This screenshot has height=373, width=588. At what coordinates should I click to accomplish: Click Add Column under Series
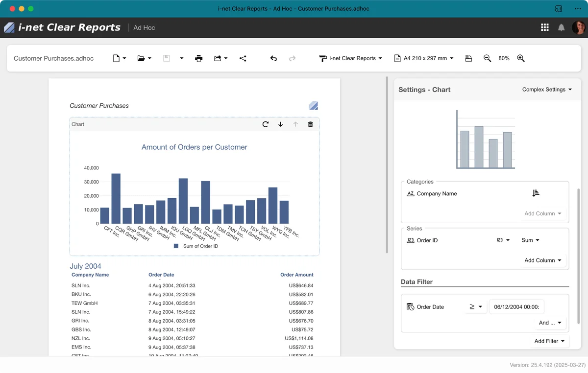pos(543,260)
